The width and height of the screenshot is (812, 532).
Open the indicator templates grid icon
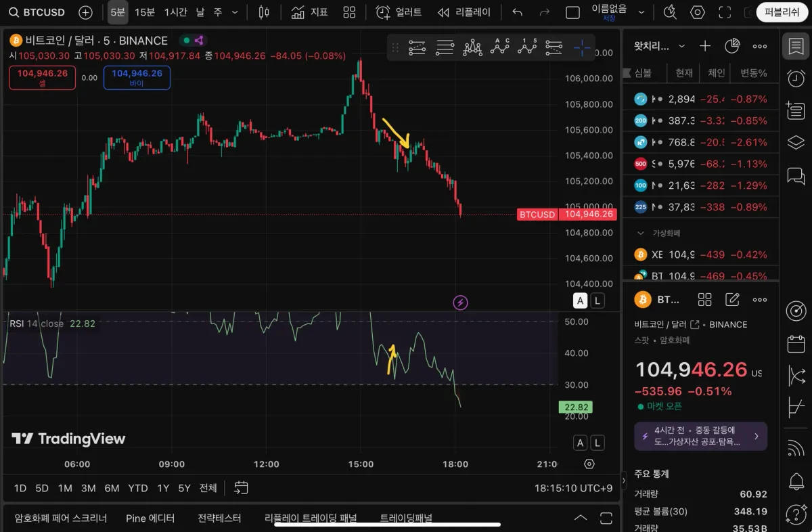point(349,12)
